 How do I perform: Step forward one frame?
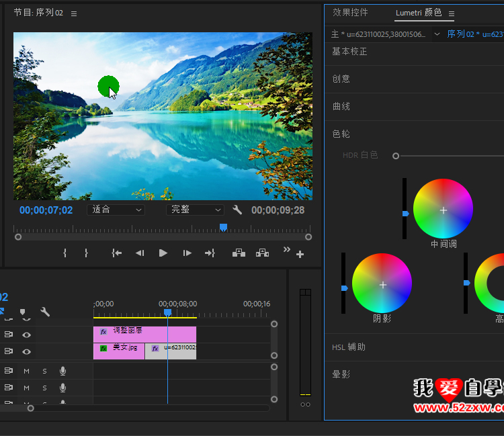(187, 253)
